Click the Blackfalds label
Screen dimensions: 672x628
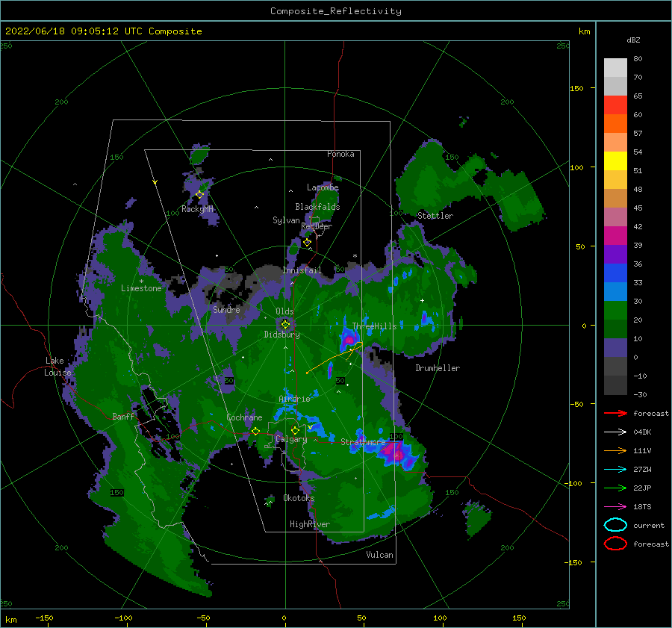pyautogui.click(x=317, y=207)
